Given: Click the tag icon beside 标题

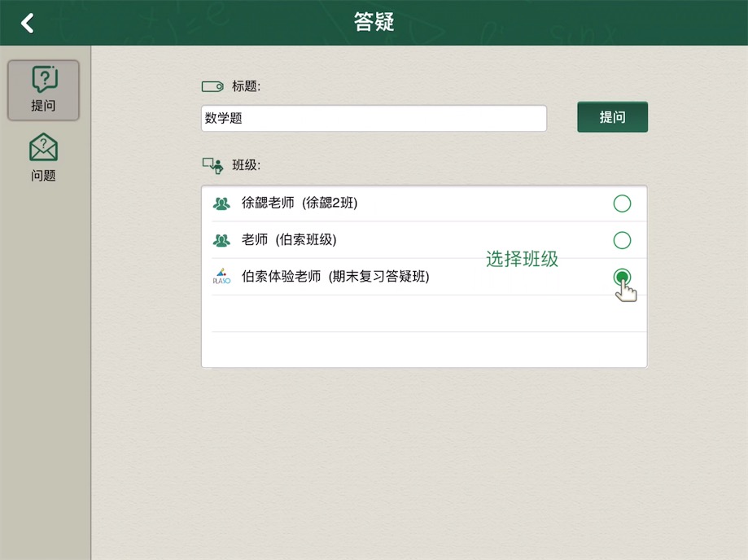Looking at the screenshot, I should (212, 86).
